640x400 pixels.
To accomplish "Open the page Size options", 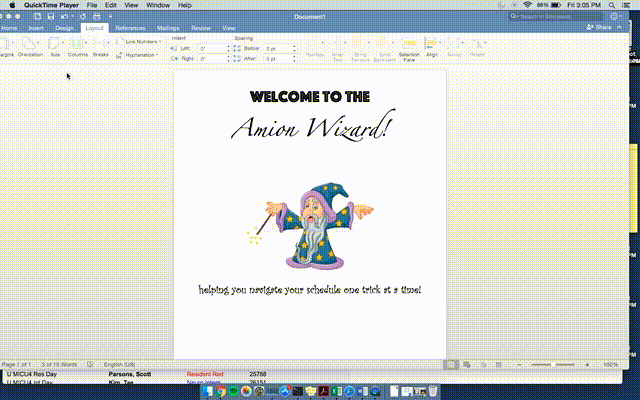I will (x=55, y=47).
